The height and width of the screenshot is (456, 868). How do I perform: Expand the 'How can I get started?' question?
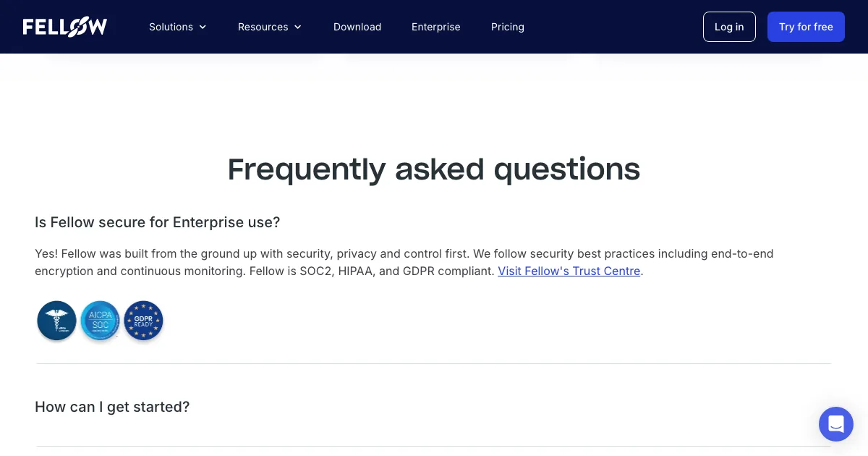(112, 407)
